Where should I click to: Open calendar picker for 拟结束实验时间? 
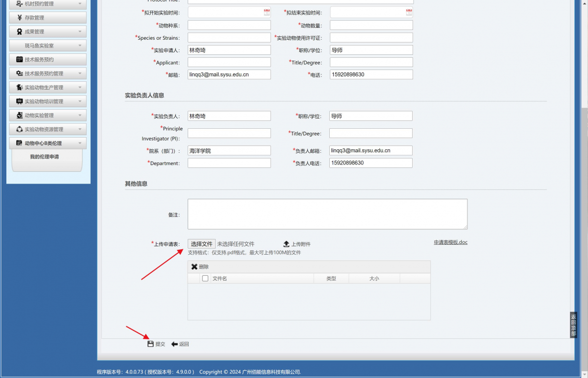click(x=409, y=12)
